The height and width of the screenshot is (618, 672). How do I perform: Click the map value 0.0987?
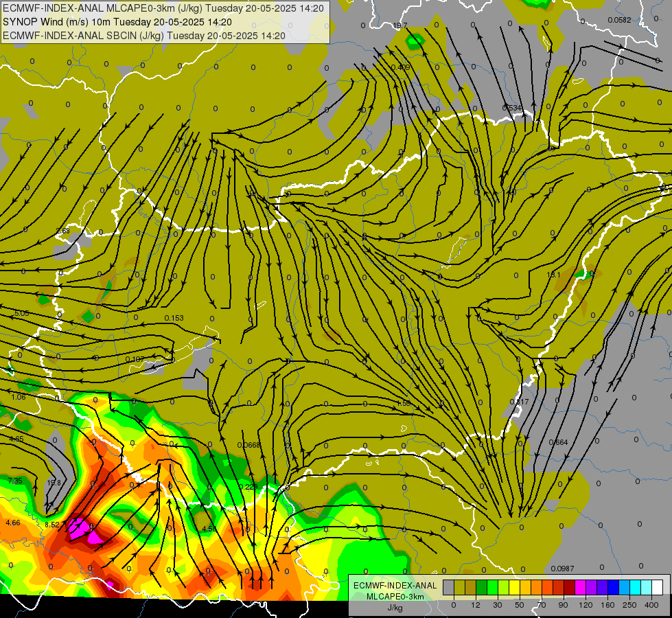pyautogui.click(x=562, y=569)
